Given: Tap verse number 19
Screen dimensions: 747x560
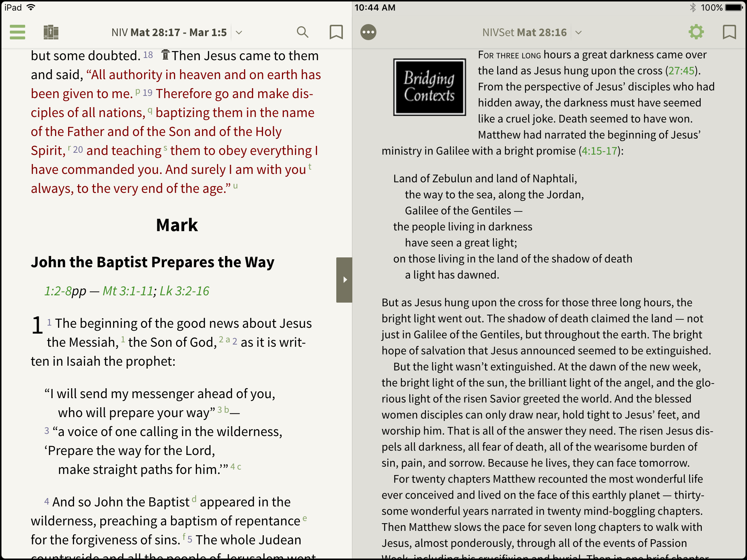Looking at the screenshot, I should 147,93.
